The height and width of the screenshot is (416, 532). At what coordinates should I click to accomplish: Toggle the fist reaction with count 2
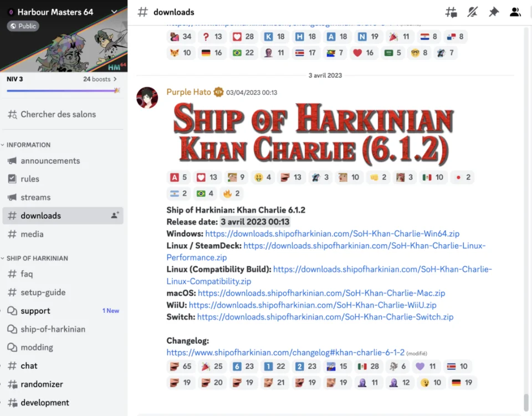pyautogui.click(x=378, y=177)
